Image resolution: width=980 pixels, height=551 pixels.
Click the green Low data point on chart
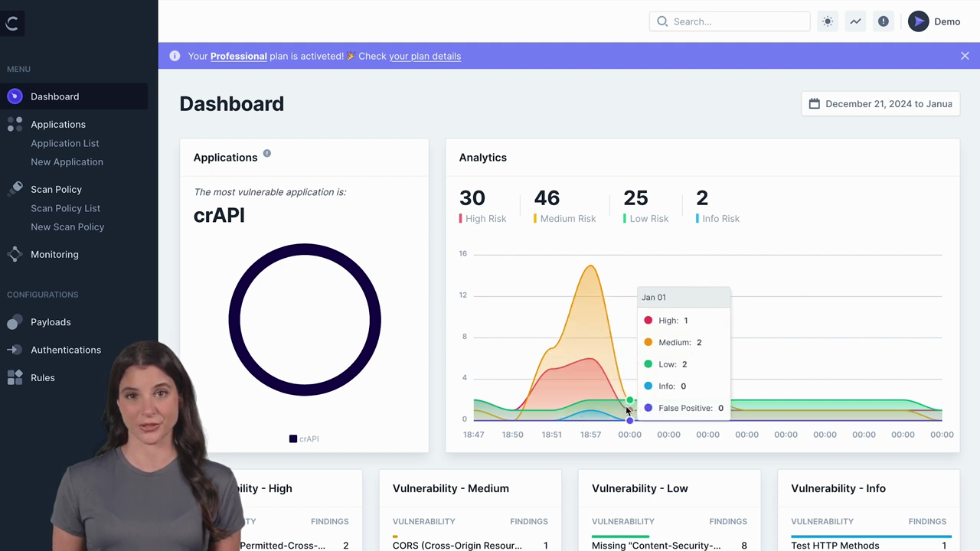click(630, 400)
